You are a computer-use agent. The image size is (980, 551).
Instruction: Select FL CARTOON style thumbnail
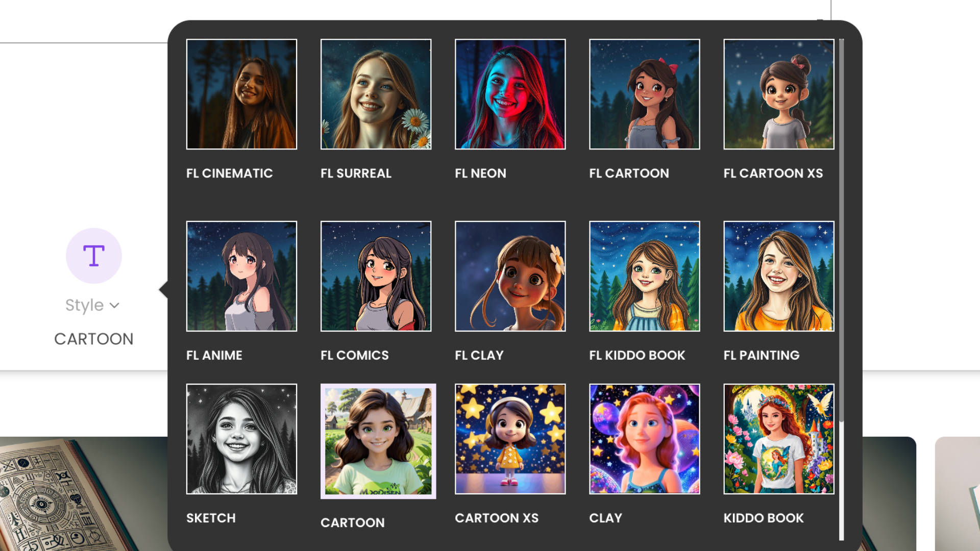645,93
